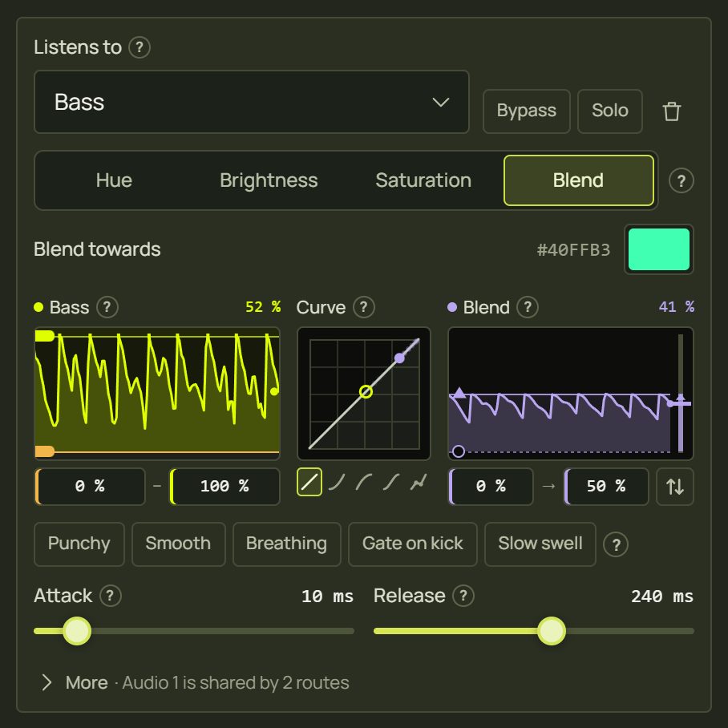
Task: Click the yellow top threshold handle
Action: click(45, 336)
